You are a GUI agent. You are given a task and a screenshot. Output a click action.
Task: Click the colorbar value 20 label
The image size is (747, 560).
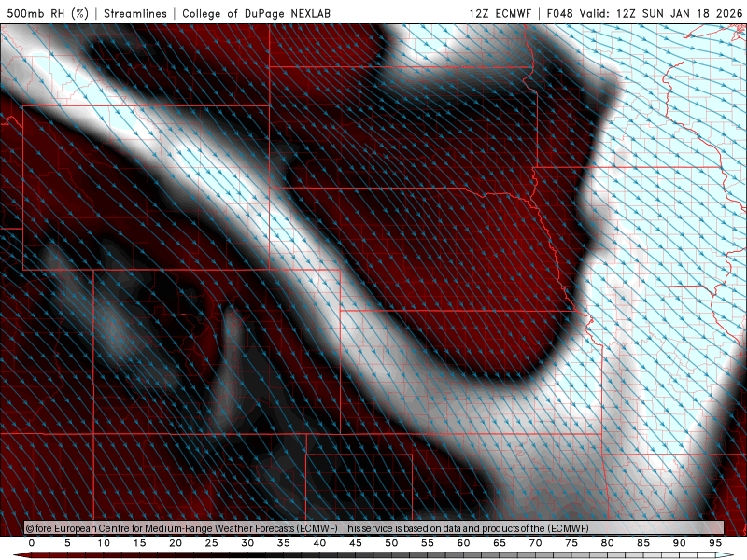[x=176, y=543]
